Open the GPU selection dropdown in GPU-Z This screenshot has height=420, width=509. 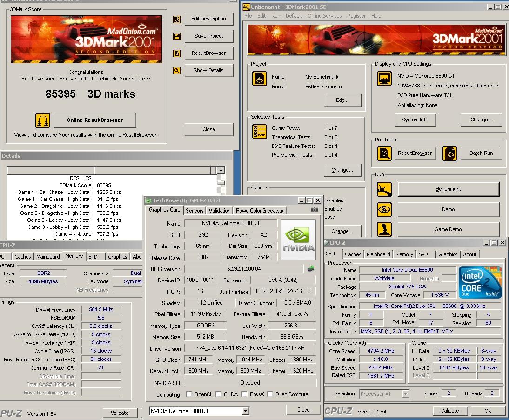(x=245, y=411)
